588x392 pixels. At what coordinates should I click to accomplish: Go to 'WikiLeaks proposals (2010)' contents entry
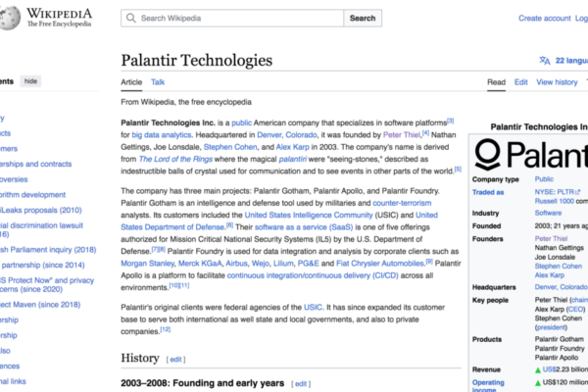click(40, 210)
